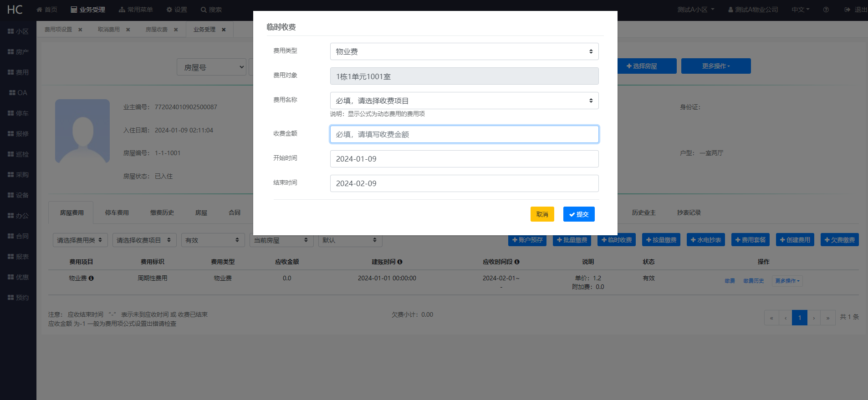Open the 费用类型 dropdown in dialog
This screenshot has height=400, width=868.
coord(464,51)
